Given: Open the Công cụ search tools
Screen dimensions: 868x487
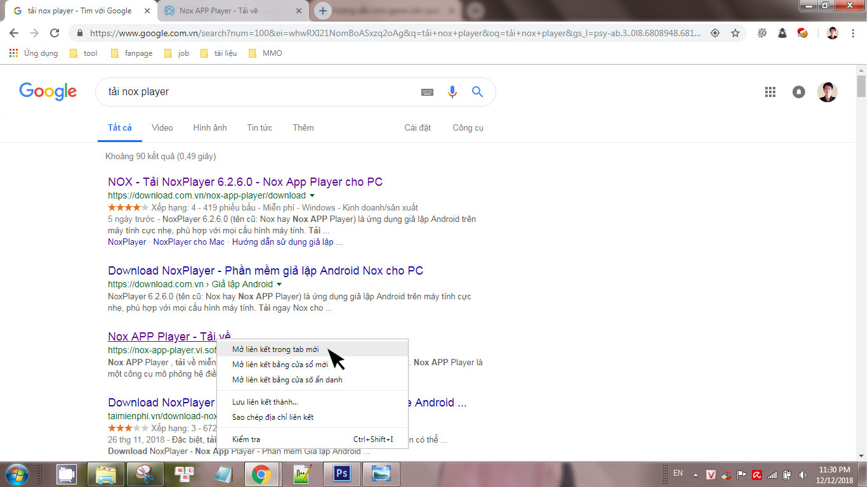Looking at the screenshot, I should [x=468, y=127].
